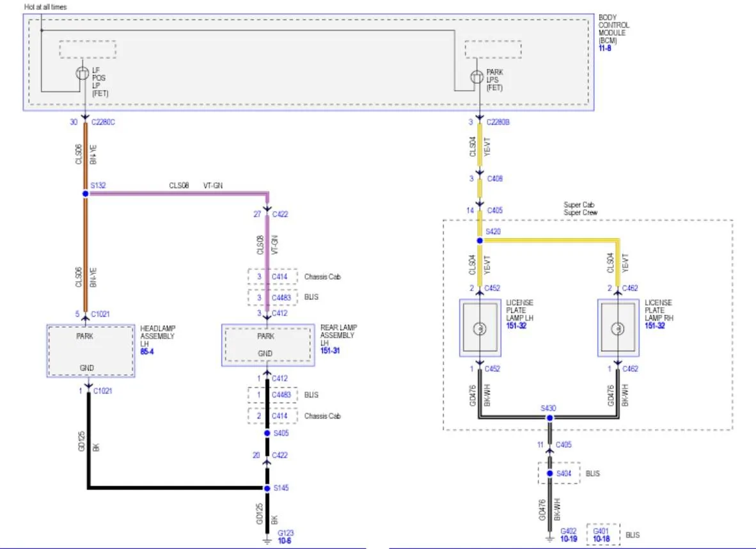Screen dimensions: 756x549
Task: Select the 'REAR LAMP ASSEMBLY LH' label
Action: 338,335
